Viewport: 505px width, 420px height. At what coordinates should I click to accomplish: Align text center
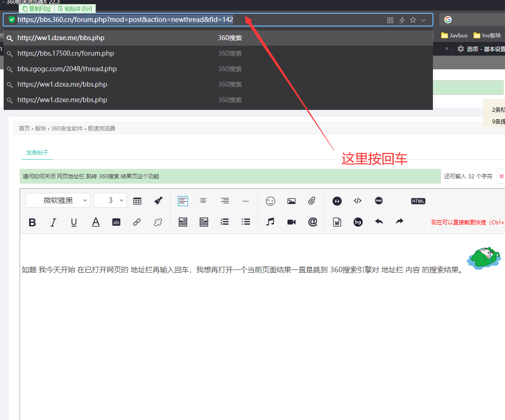(203, 201)
